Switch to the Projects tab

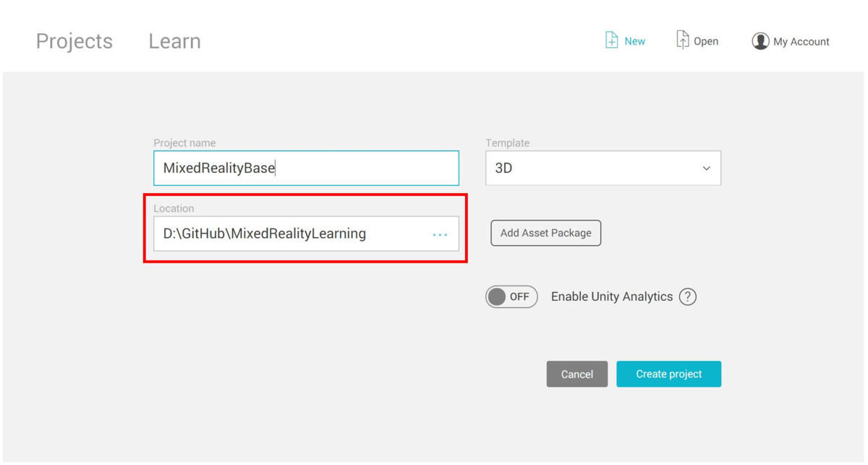[x=75, y=41]
